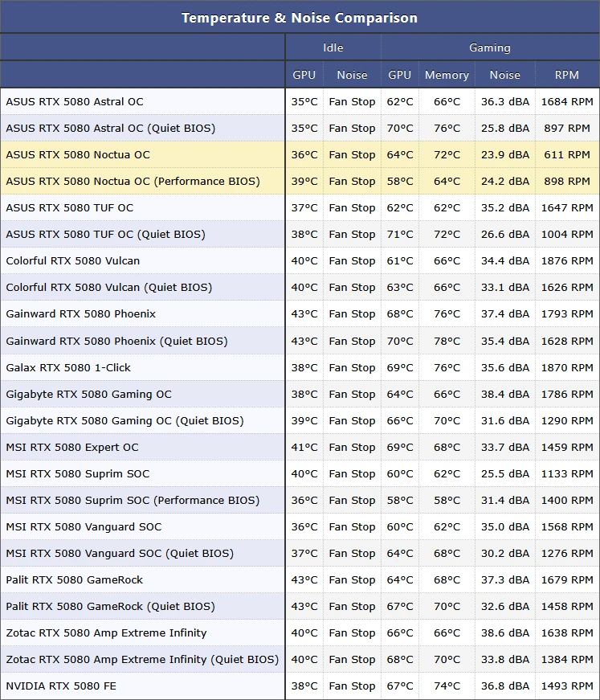Select the 23.9 dBA noise value
This screenshot has height=700, width=600.
tap(505, 155)
